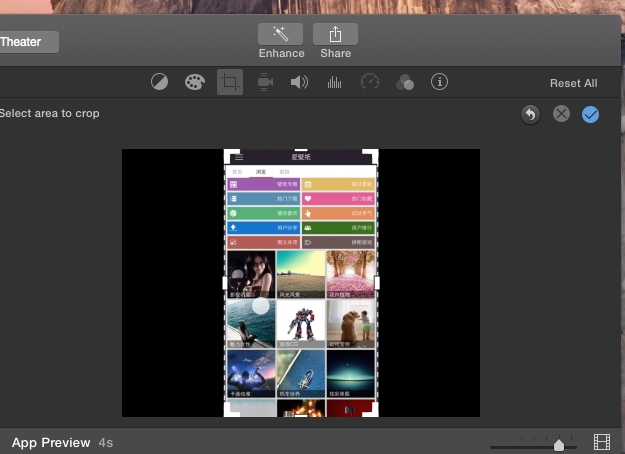Click the pink blossom trees thumbnail in the preview
625x454 pixels.
[x=351, y=274]
